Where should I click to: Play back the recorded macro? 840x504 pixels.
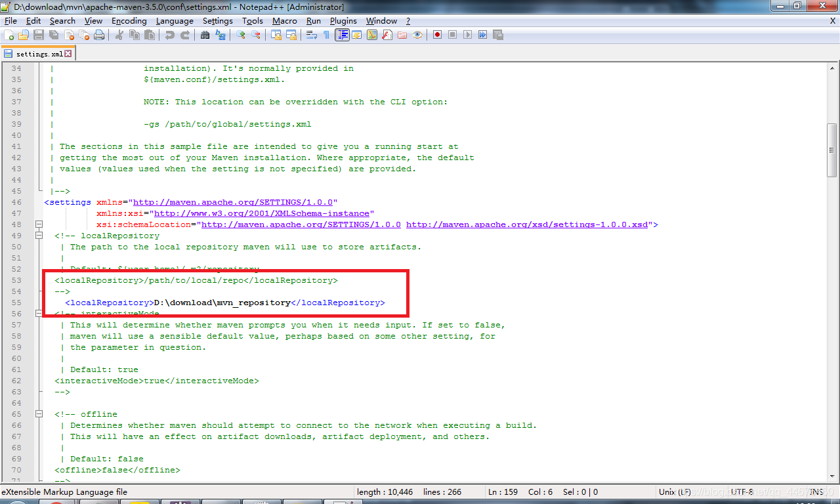[x=467, y=35]
